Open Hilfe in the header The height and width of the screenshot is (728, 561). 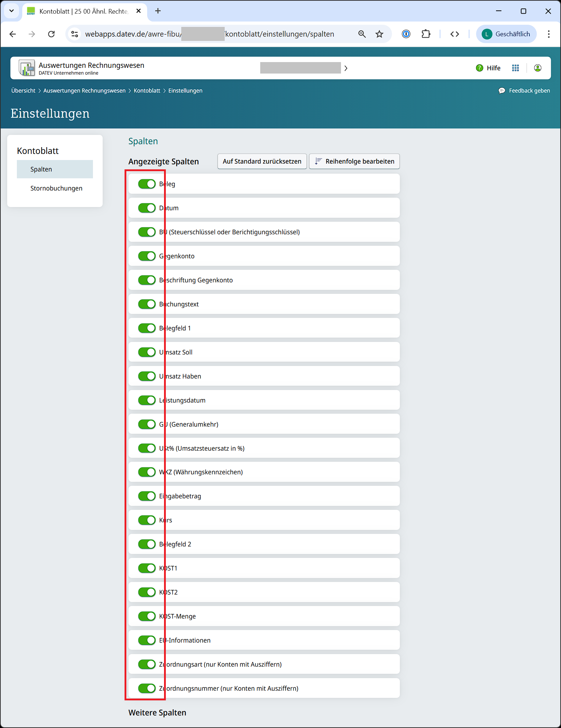click(488, 68)
